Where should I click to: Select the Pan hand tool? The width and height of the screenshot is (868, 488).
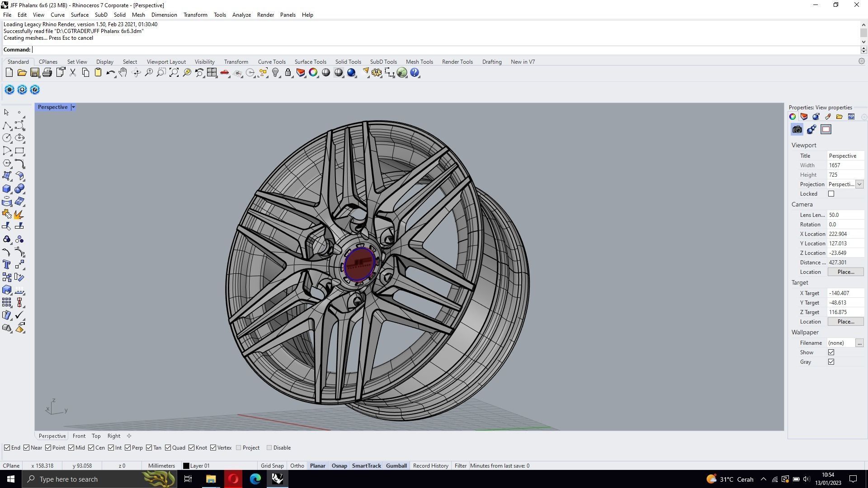123,72
